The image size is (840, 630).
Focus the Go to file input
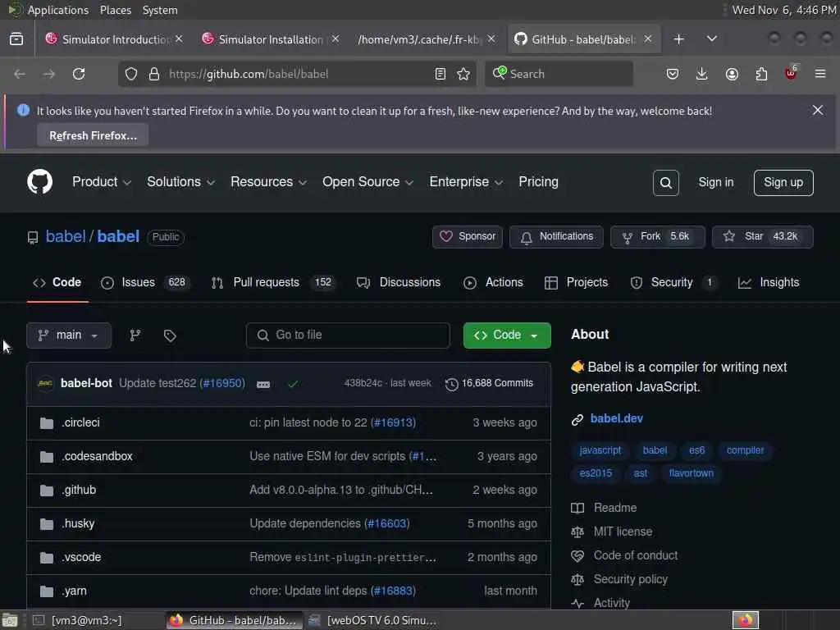[x=348, y=336]
